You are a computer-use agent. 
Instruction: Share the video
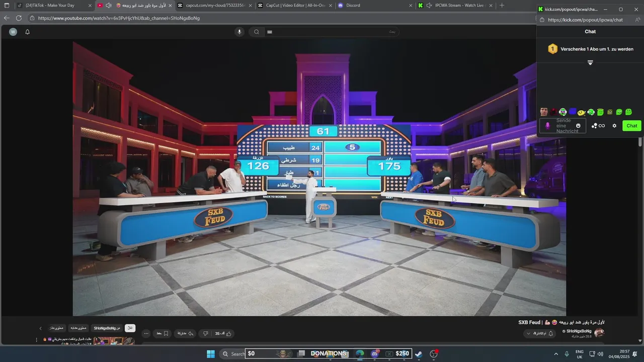(x=185, y=333)
